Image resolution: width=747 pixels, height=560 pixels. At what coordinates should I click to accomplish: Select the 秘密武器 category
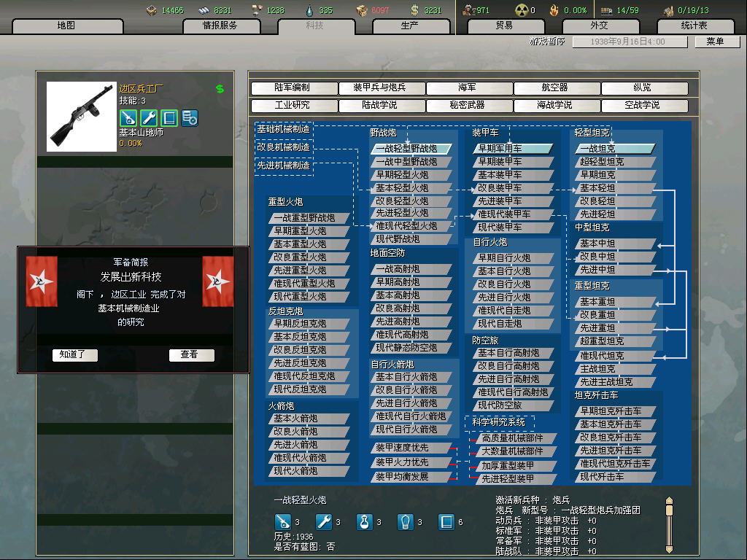(469, 105)
